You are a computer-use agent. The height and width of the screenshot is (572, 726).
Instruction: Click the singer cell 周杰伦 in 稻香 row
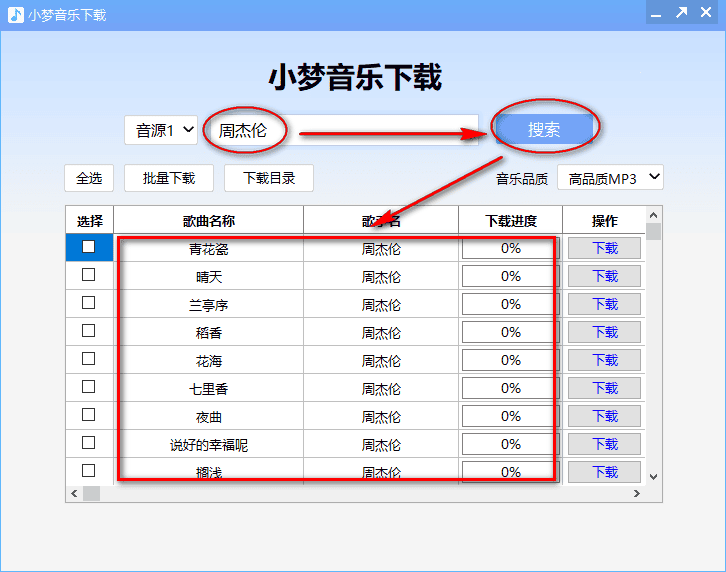click(x=381, y=333)
